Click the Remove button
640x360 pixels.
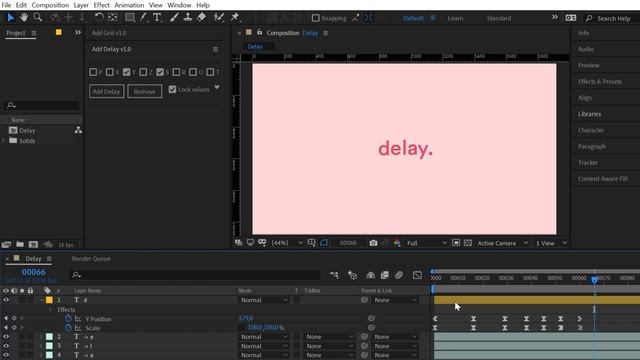tap(144, 91)
